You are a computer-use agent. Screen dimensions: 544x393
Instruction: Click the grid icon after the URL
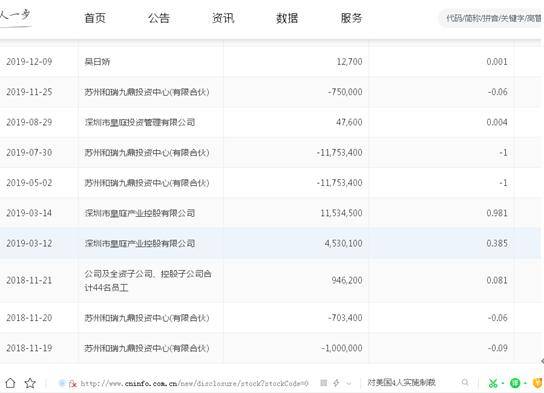pyautogui.click(x=323, y=383)
